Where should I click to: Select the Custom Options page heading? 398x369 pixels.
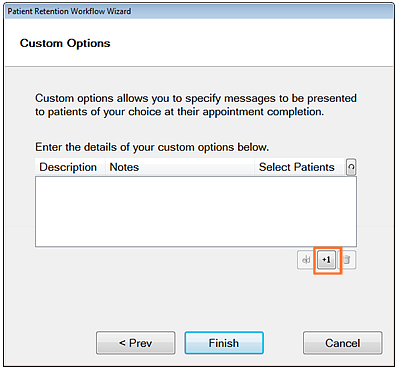point(65,43)
